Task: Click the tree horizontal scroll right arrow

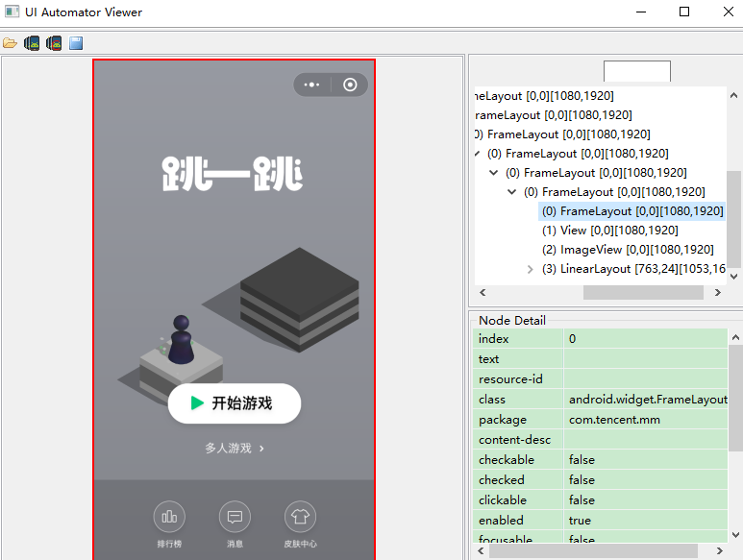Action: [x=717, y=293]
